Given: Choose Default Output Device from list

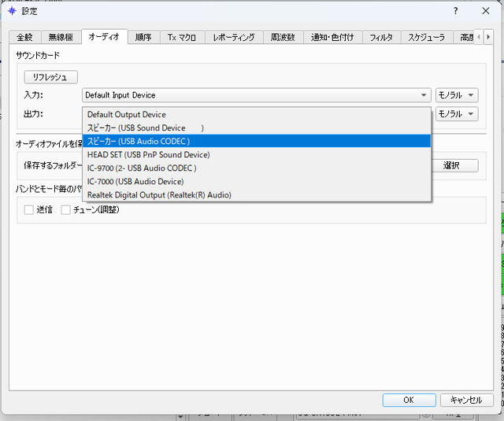Looking at the screenshot, I should tap(257, 115).
